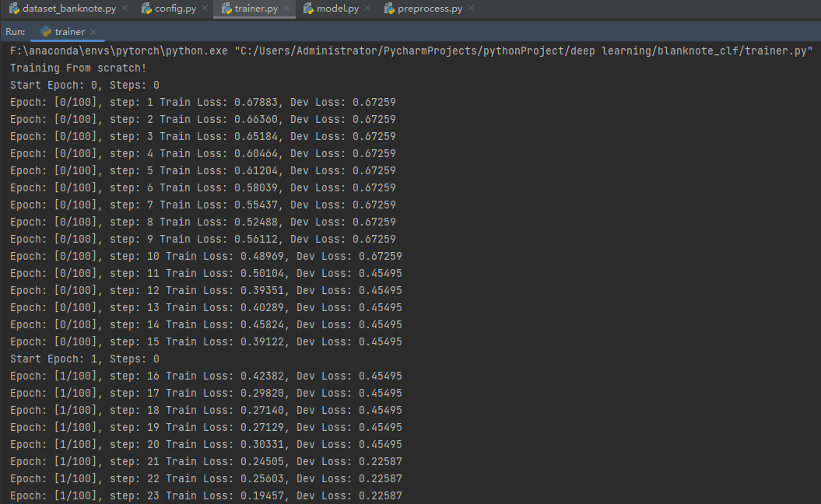821x504 pixels.
Task: Click the step: 16 Train Loss 0.42382 line
Action: [206, 376]
